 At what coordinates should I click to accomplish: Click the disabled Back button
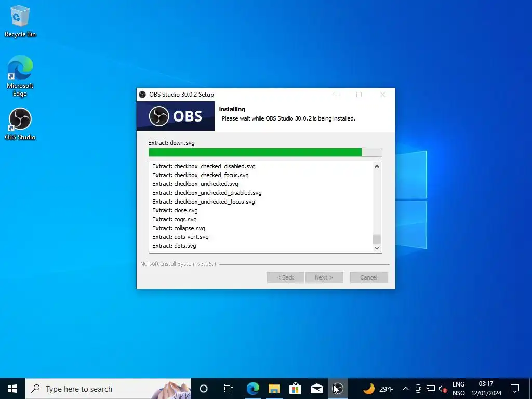(x=285, y=277)
